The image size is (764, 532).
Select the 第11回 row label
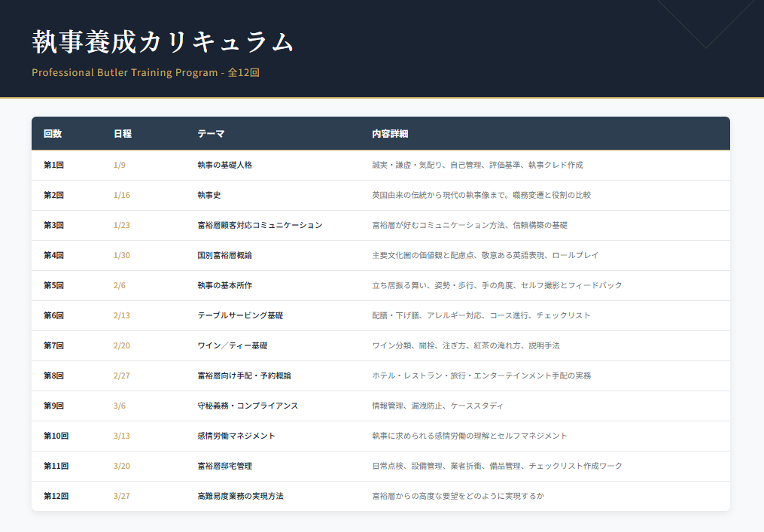(56, 467)
